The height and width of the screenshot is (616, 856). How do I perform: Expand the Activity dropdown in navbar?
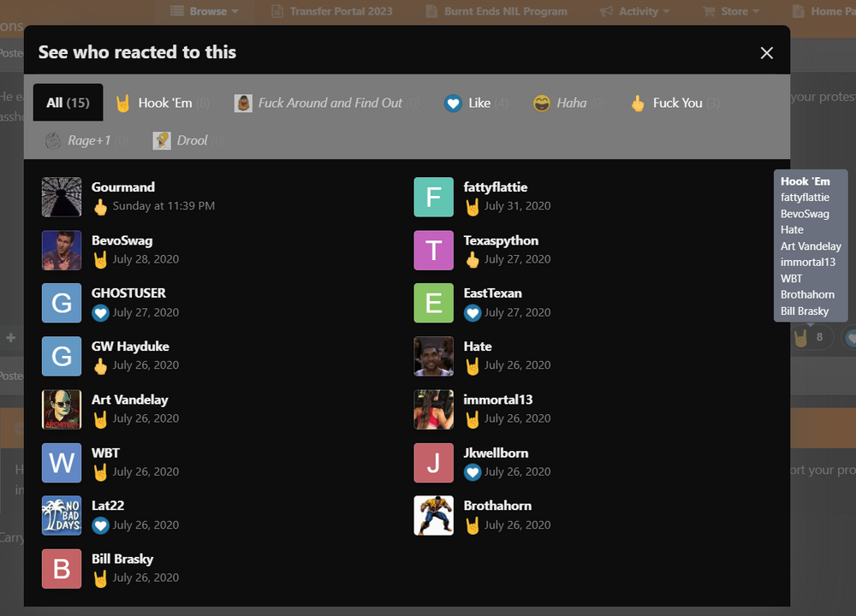click(634, 11)
